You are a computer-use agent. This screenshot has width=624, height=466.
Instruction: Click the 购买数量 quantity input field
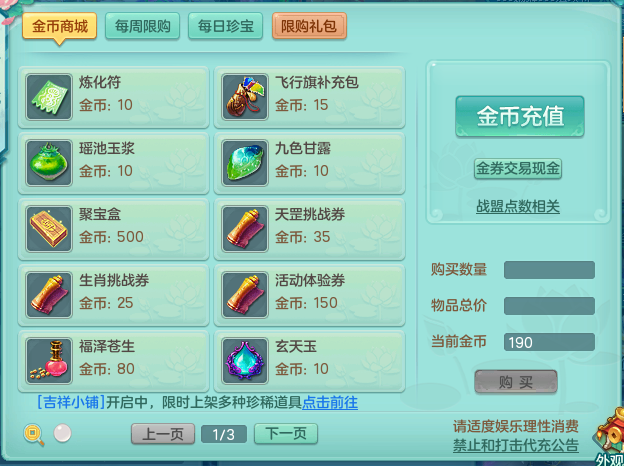[x=549, y=270]
